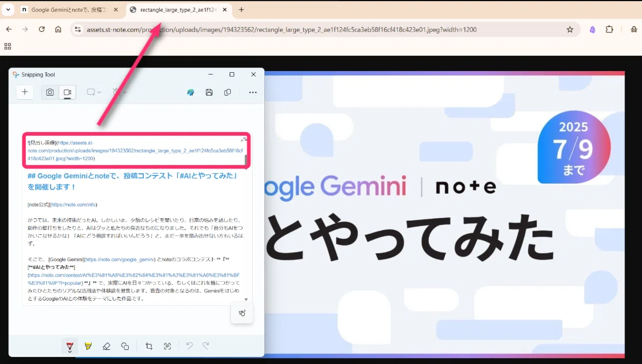642x364 pixels.
Task: Open the apps grid shortcut
Action: tap(8, 46)
